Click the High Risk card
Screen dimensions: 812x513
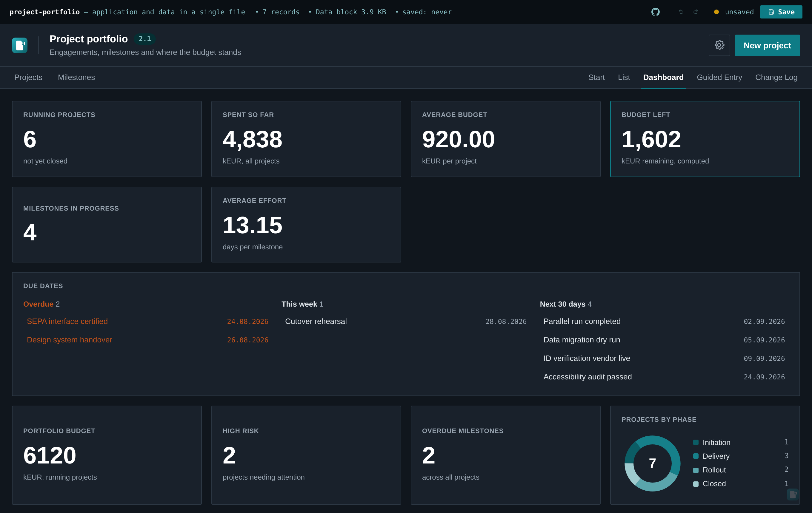point(306,455)
